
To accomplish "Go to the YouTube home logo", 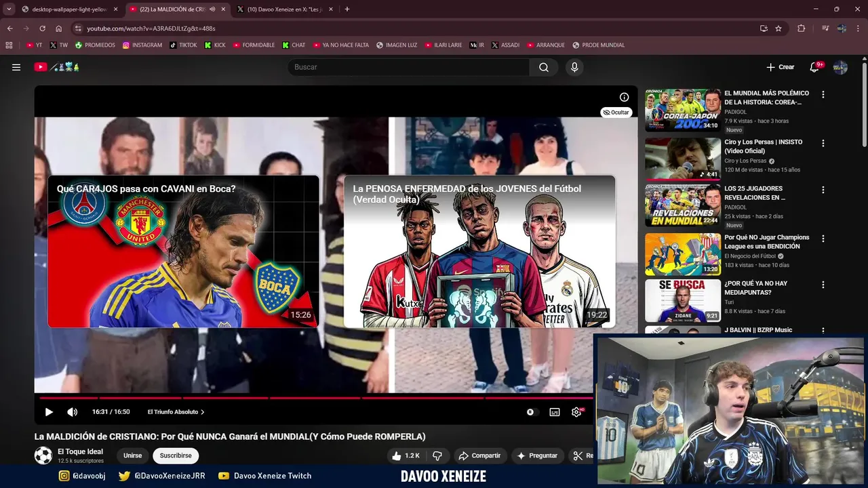I will tap(58, 67).
